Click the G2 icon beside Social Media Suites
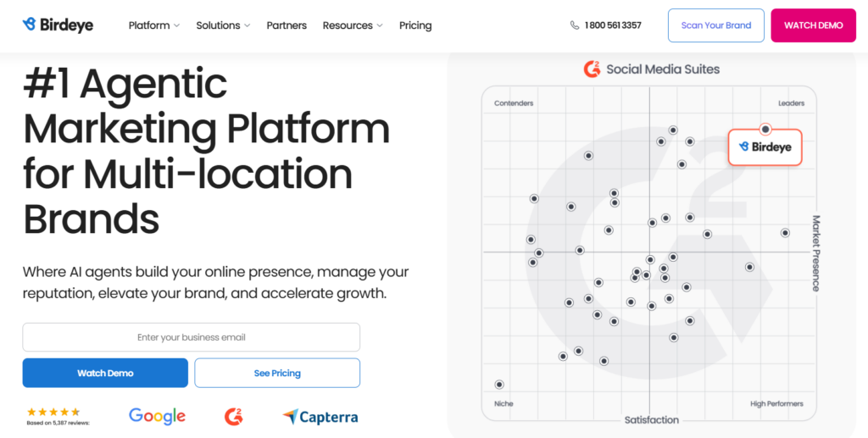The width and height of the screenshot is (868, 438). click(x=593, y=69)
